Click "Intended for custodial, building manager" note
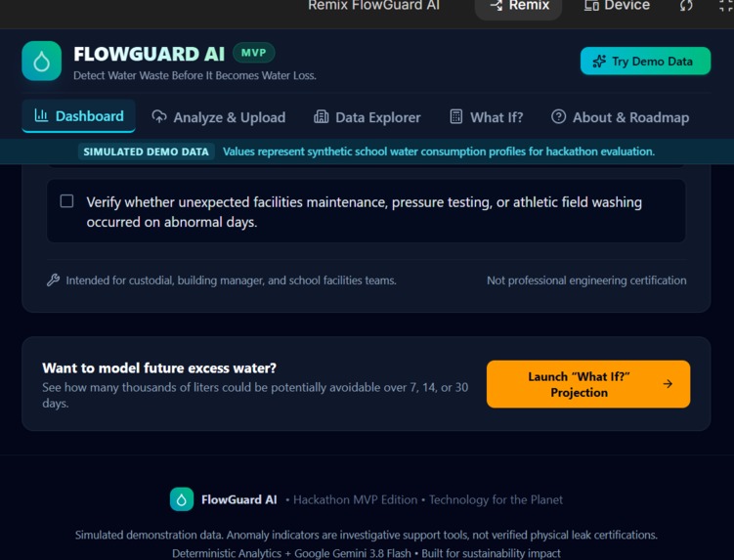This screenshot has width=734, height=560. [x=232, y=280]
